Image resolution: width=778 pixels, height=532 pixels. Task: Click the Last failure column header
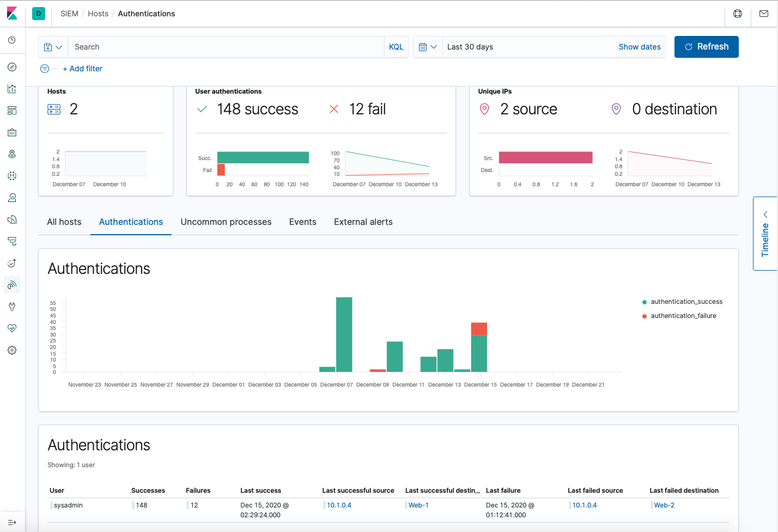(x=503, y=491)
